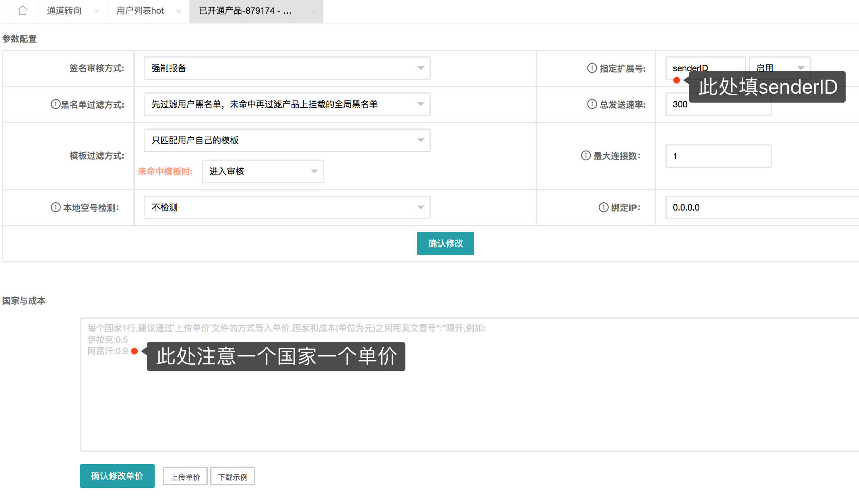Image resolution: width=859 pixels, height=504 pixels.
Task: Click info icon beside 黑名单过滤方式
Action: pyautogui.click(x=55, y=104)
